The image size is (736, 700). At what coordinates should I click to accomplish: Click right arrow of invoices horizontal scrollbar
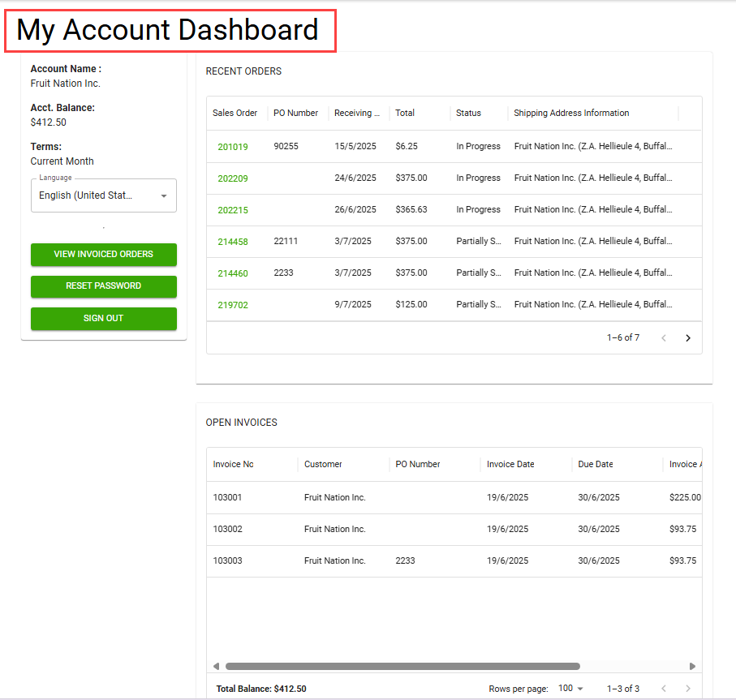pos(692,666)
